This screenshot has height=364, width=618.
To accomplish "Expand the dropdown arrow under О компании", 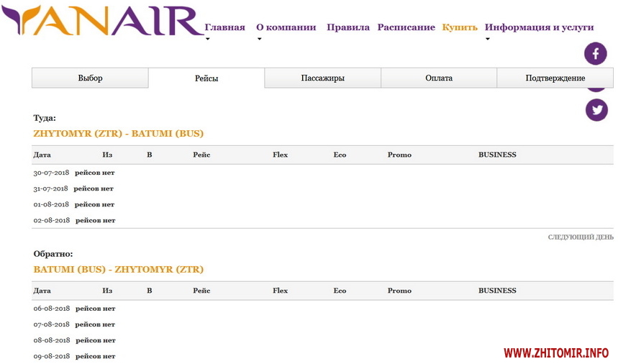I will point(259,39).
